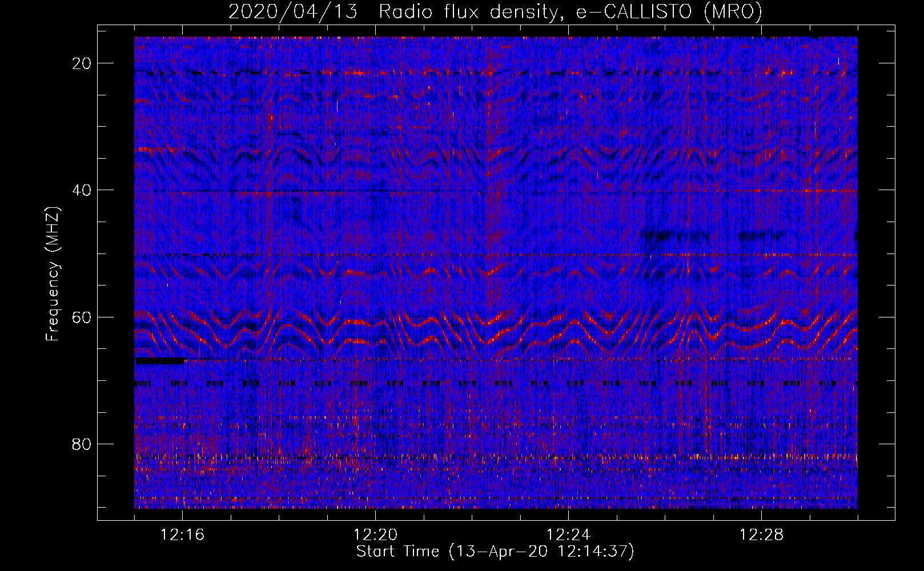Click the '12:24' time tick label

click(568, 535)
